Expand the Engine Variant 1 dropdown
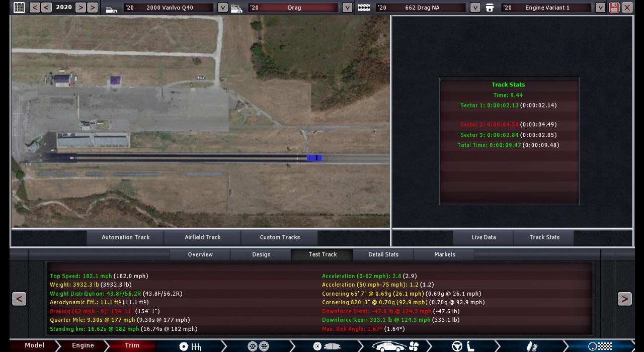The height and width of the screenshot is (352, 644). tap(600, 8)
